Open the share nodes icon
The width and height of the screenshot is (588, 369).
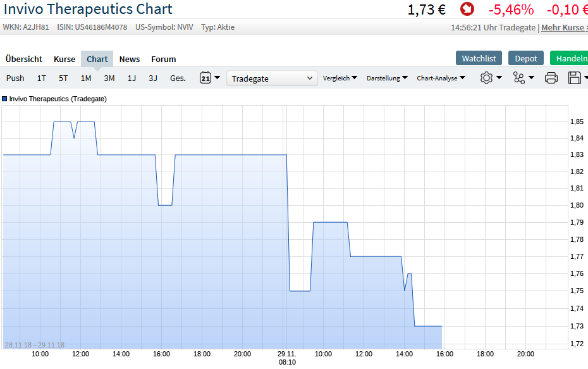(519, 78)
